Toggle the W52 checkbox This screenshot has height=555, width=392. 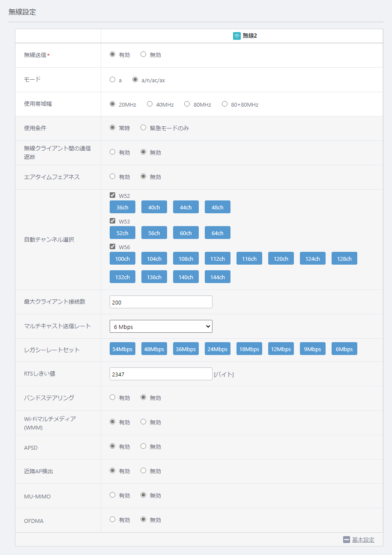(x=113, y=195)
